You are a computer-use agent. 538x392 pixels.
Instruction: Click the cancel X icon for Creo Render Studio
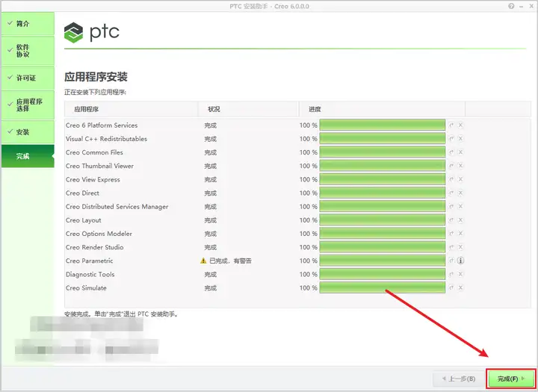(x=460, y=247)
